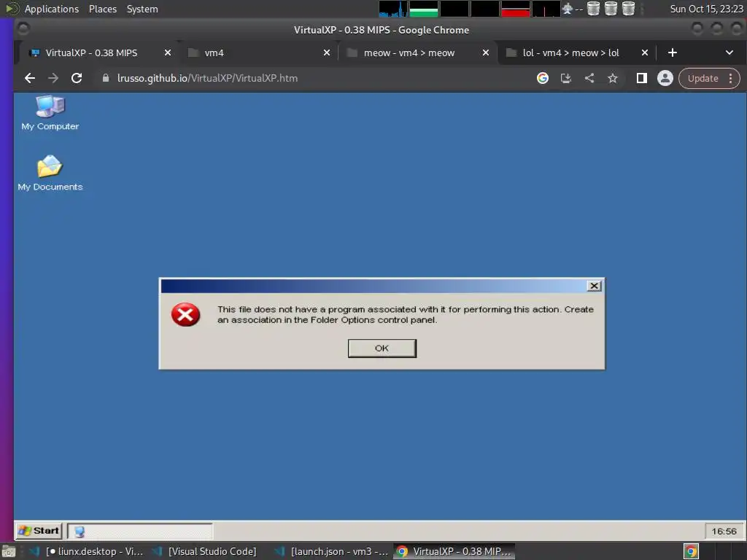Viewport: 747px width, 560px height.
Task: Click the date and time in top panel
Action: pyautogui.click(x=706, y=9)
